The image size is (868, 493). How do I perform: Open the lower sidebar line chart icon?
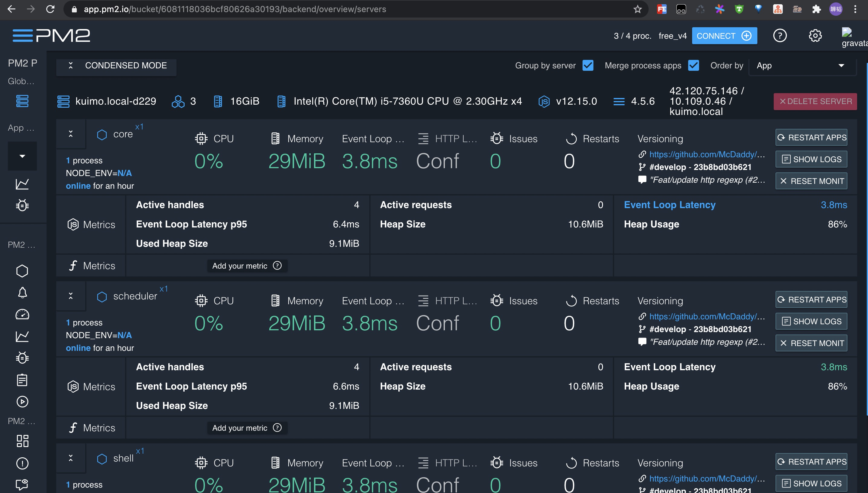(x=22, y=336)
